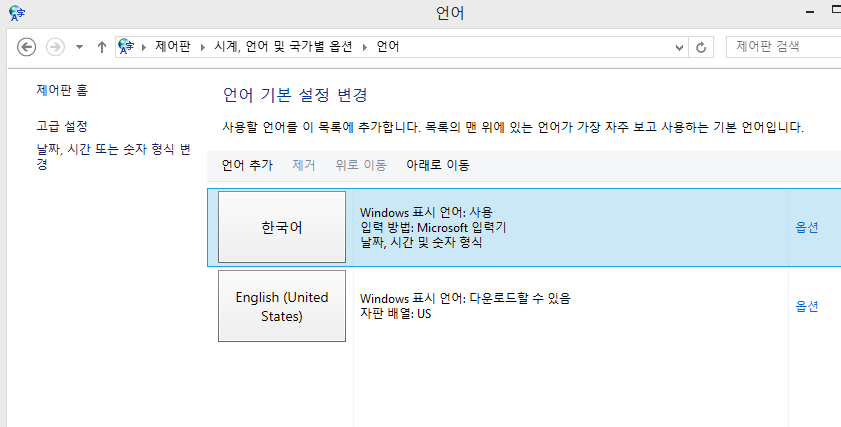The width and height of the screenshot is (841, 427).
Task: Expand the arrow after 제어판 breadcrumb
Action: (203, 47)
